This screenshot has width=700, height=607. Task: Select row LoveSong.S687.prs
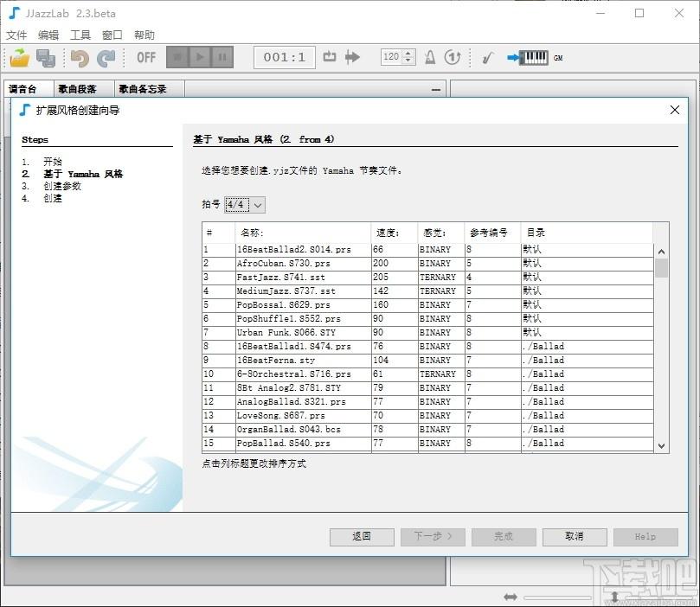427,416
